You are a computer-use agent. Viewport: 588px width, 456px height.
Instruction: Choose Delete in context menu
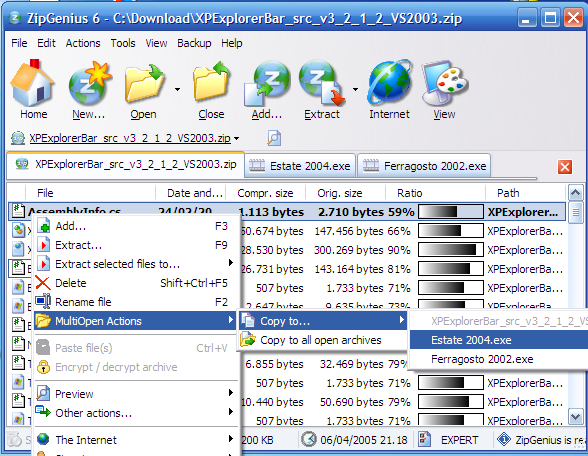point(136,283)
